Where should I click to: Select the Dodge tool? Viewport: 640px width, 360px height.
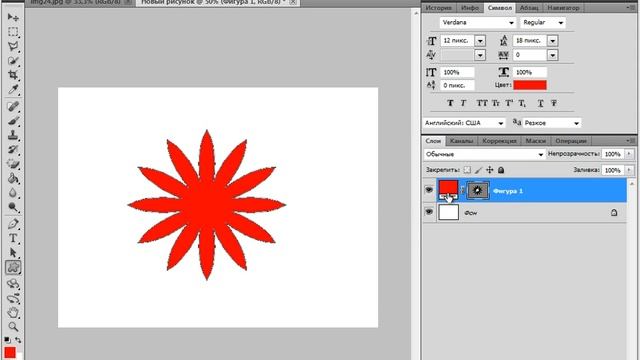click(13, 207)
